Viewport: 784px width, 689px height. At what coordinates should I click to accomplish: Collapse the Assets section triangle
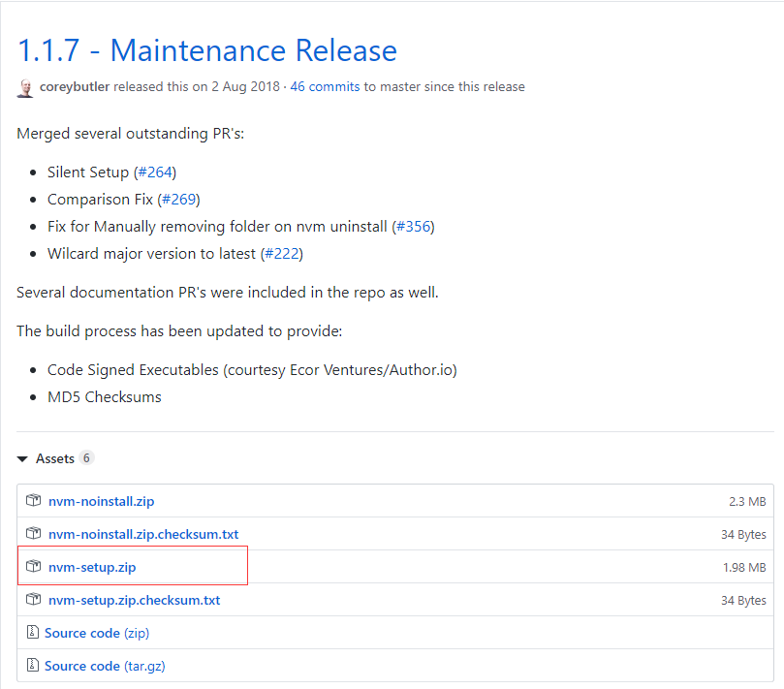[22, 458]
